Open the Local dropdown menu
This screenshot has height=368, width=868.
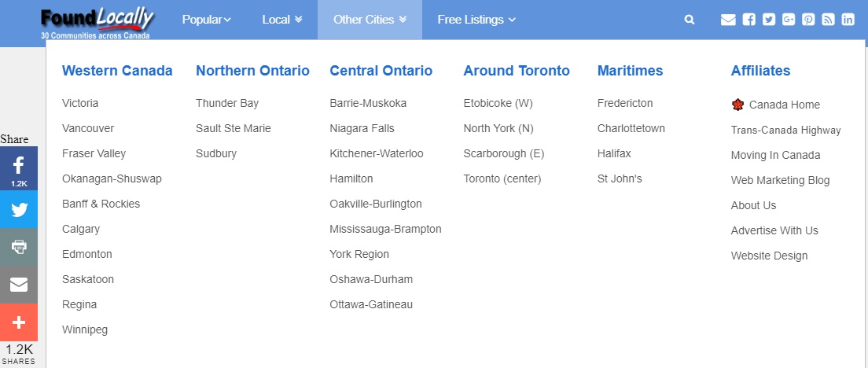click(281, 20)
